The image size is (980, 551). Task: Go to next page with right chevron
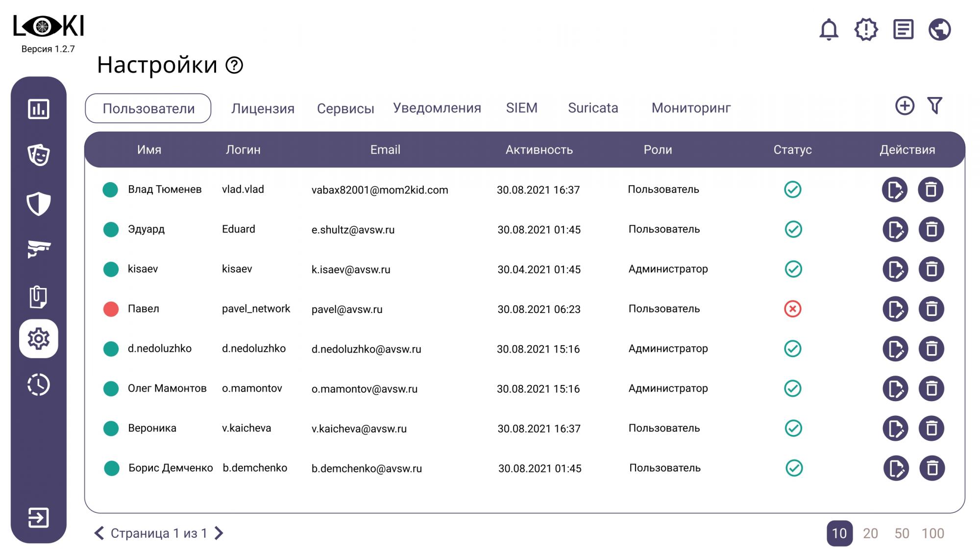[x=219, y=533]
